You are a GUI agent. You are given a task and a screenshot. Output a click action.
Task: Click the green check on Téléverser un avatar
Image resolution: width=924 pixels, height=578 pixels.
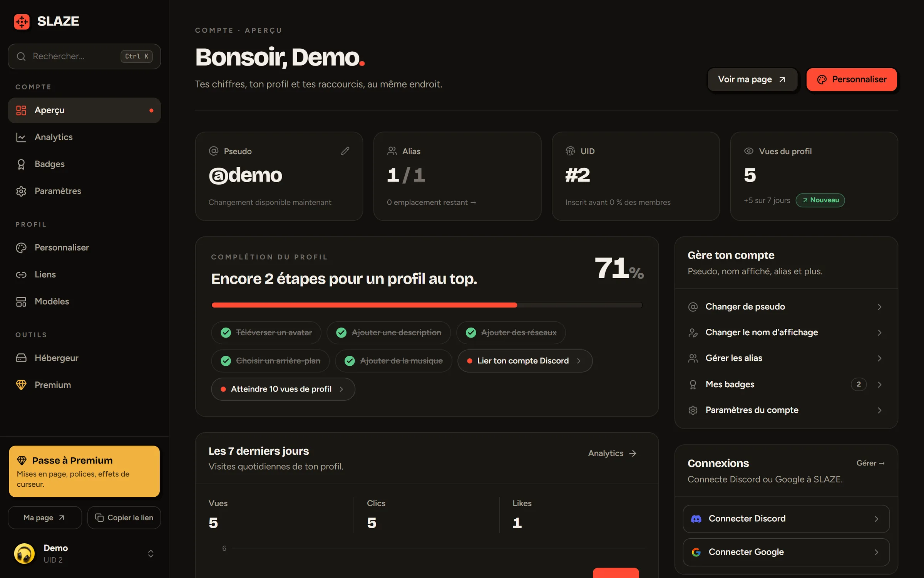[226, 333]
